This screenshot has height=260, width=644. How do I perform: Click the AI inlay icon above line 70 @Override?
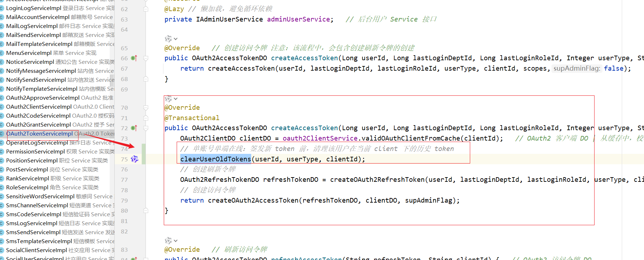point(168,99)
